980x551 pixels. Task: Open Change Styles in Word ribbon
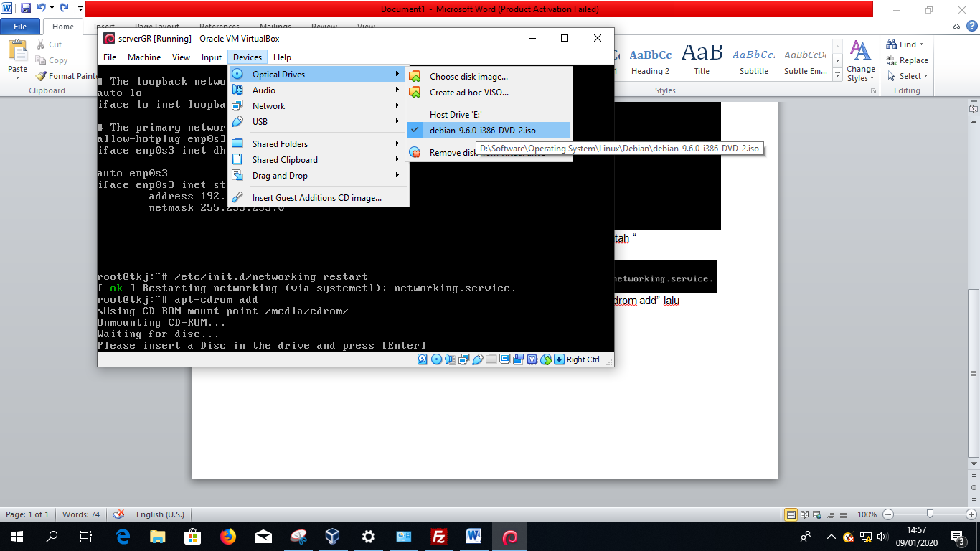[x=860, y=62]
